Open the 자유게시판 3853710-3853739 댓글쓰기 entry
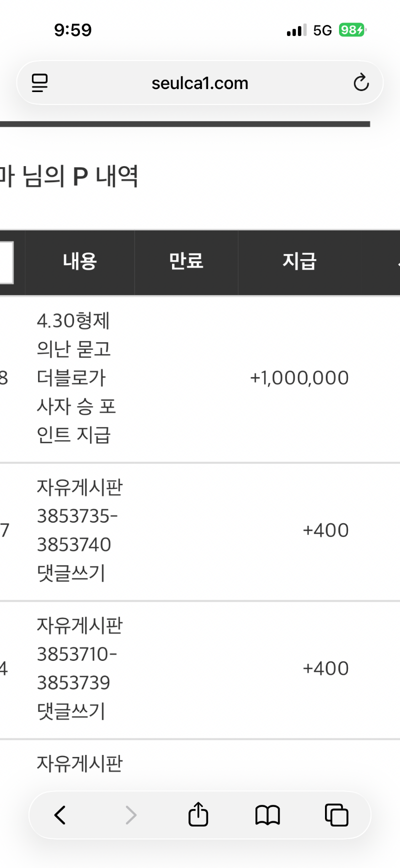This screenshot has width=400, height=868. coord(79,668)
